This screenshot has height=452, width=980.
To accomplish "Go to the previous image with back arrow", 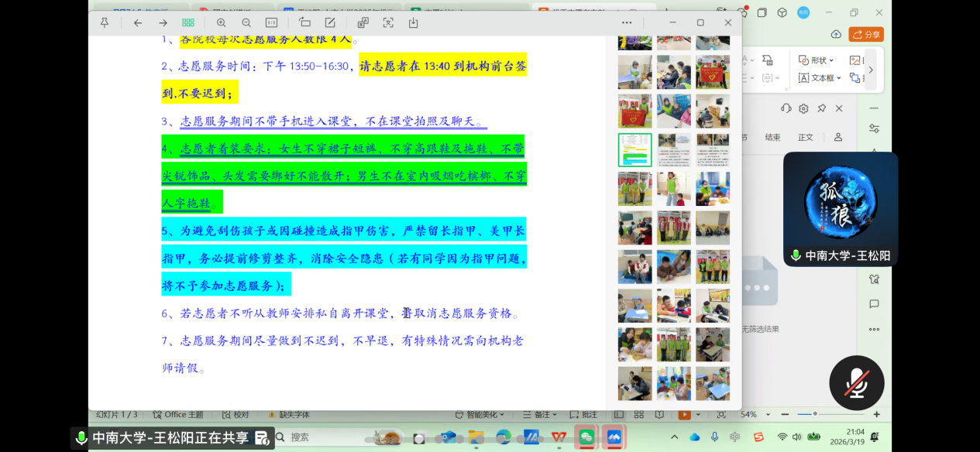I will (138, 23).
